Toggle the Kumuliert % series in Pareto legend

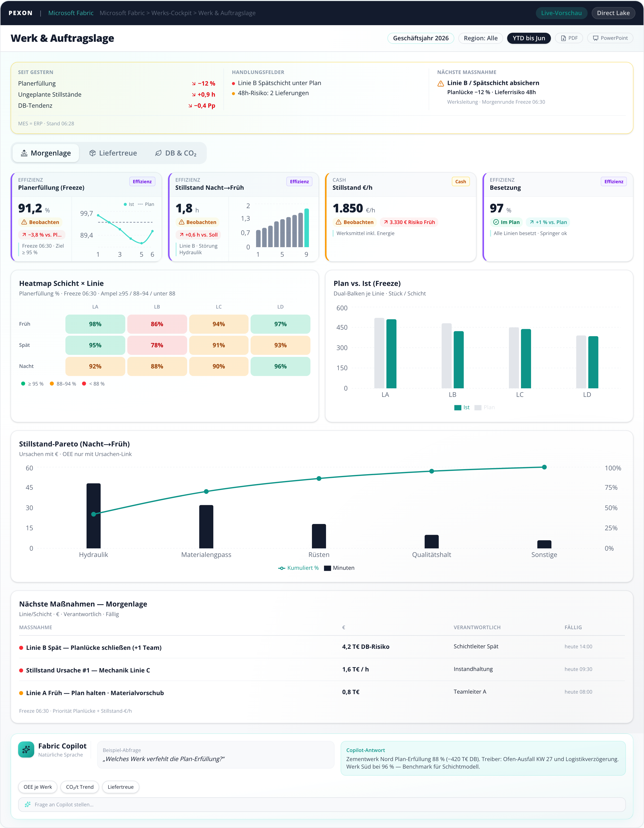point(298,568)
